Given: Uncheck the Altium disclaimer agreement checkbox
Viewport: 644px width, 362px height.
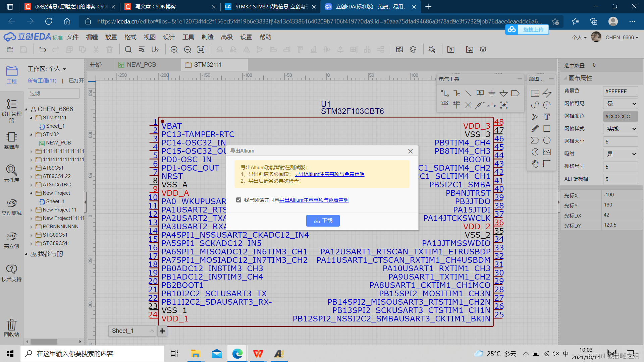Looking at the screenshot, I should (x=238, y=200).
